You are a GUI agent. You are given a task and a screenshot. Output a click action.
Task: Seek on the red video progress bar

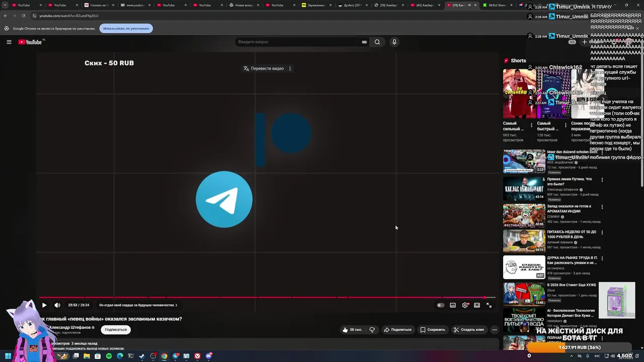pos(268,297)
